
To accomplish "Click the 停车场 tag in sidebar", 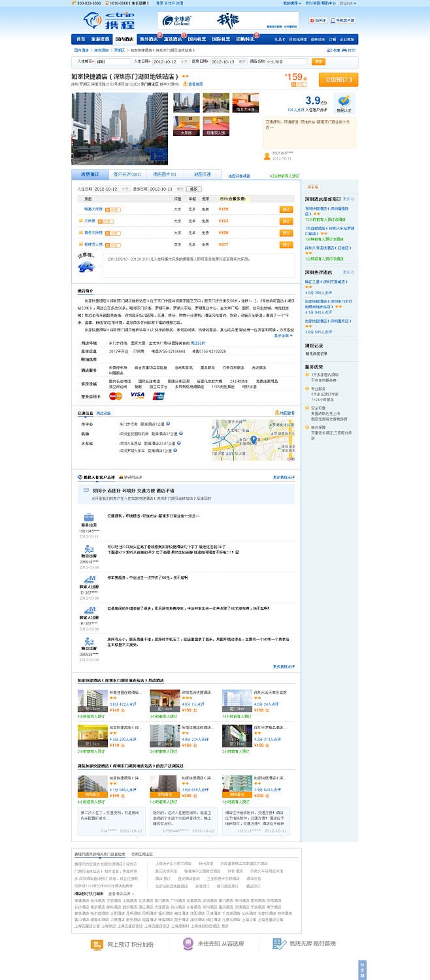I will click(x=313, y=187).
